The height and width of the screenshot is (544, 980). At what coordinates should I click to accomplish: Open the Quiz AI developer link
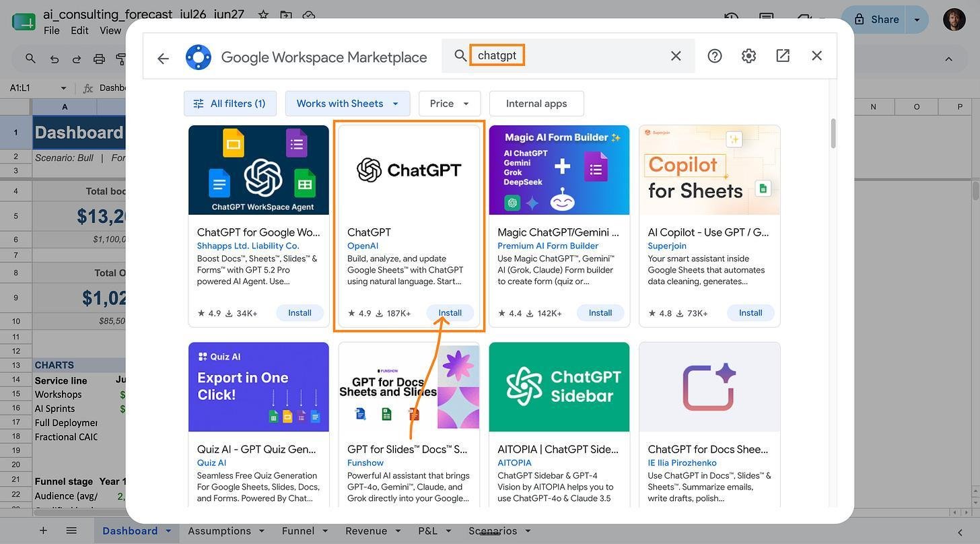211,463
